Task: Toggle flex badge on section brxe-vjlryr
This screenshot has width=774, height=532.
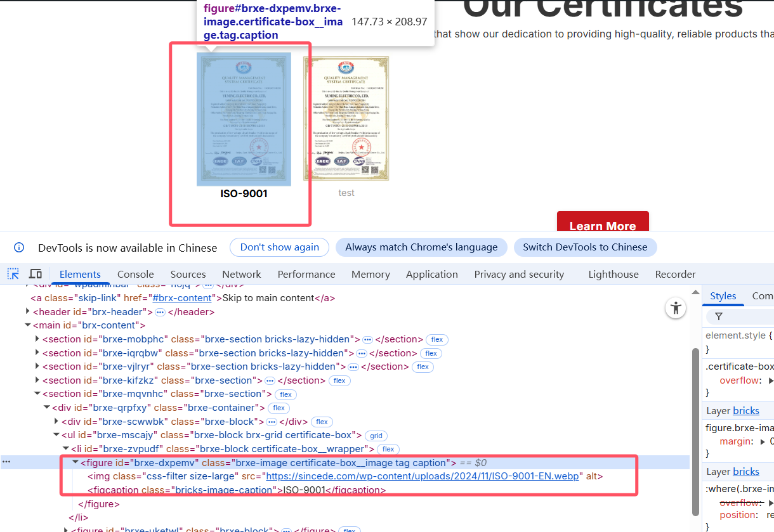Action: pos(423,367)
